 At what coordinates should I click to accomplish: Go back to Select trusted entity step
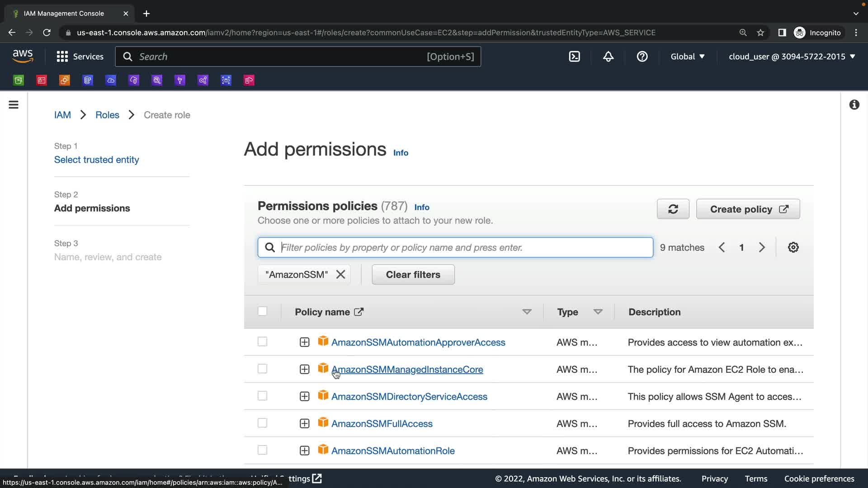point(96,160)
